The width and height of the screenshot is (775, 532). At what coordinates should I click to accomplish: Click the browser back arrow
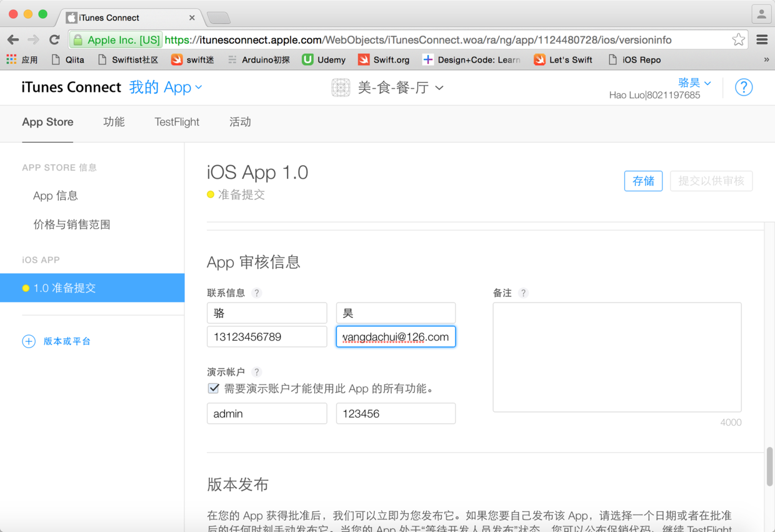click(x=13, y=40)
